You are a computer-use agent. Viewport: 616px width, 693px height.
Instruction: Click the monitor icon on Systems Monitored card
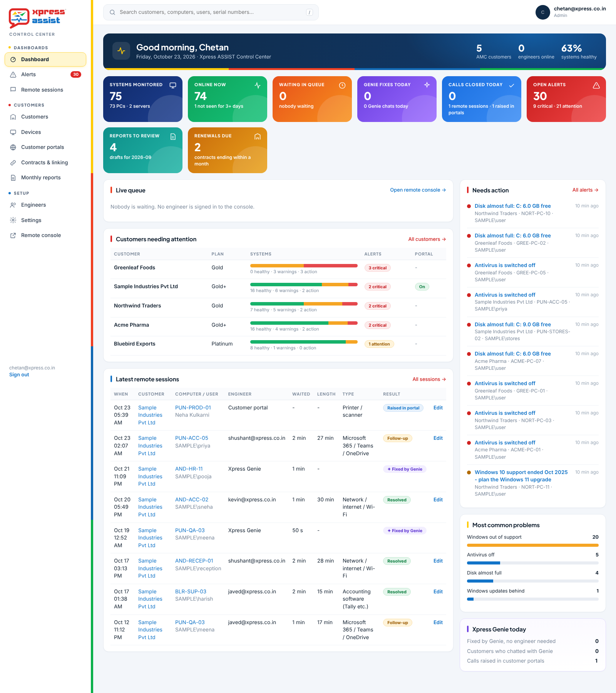(x=173, y=85)
